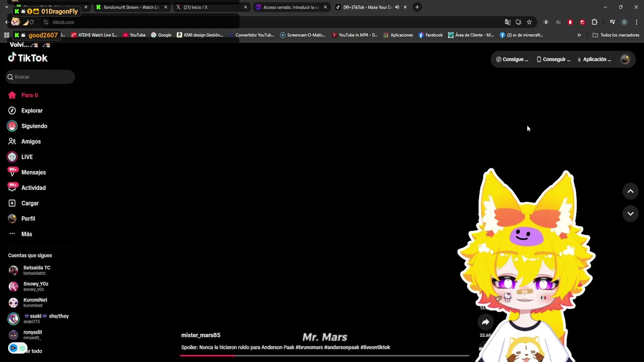Open the Google bookmark
Screen dimensions: 644x362
(162, 35)
